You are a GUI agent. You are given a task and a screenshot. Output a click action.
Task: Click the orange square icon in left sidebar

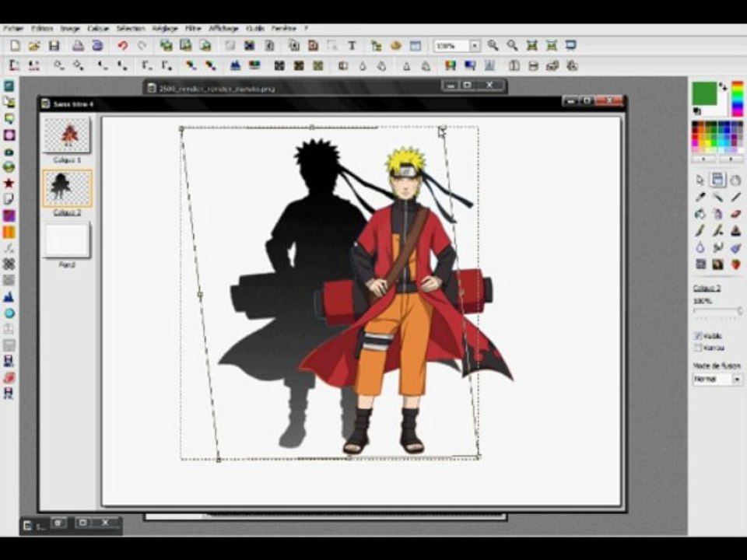pyautogui.click(x=9, y=233)
